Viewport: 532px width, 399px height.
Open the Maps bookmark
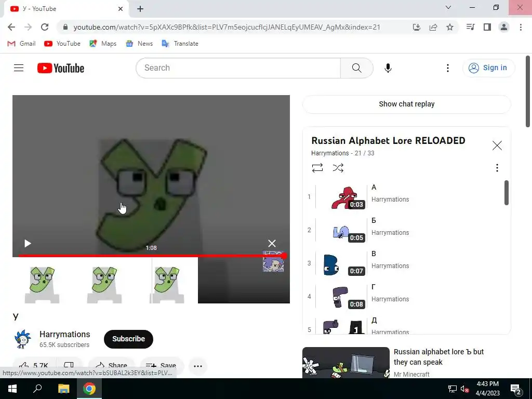click(x=103, y=44)
